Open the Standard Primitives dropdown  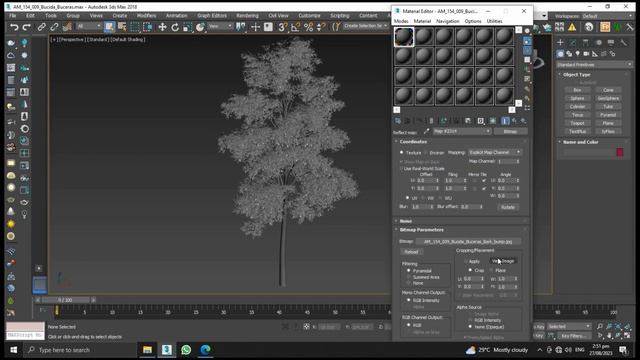point(594,64)
